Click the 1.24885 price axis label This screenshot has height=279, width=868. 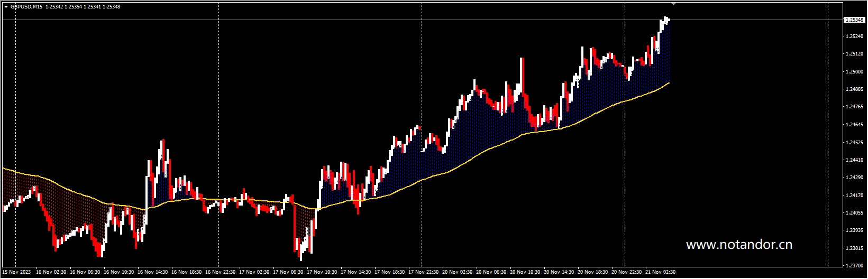coord(855,89)
